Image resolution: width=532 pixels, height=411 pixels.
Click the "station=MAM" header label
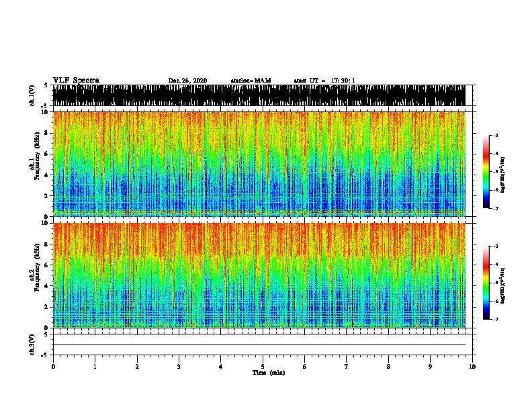[251, 81]
